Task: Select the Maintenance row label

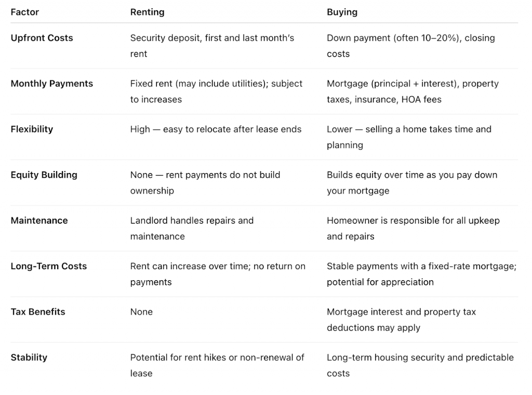Action: 39,220
